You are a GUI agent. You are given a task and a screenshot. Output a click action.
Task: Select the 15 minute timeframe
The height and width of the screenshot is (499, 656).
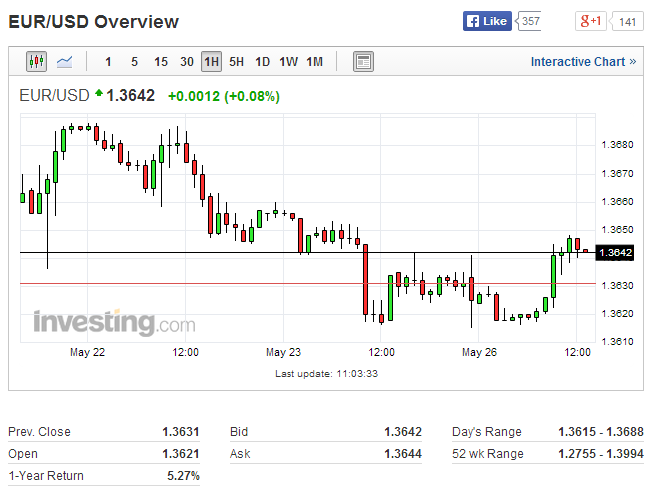[161, 62]
